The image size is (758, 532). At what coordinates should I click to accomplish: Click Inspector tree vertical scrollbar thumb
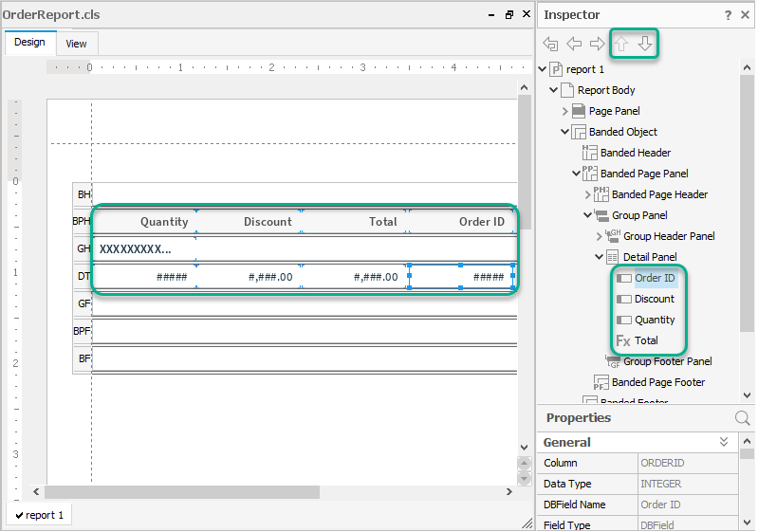[747, 203]
